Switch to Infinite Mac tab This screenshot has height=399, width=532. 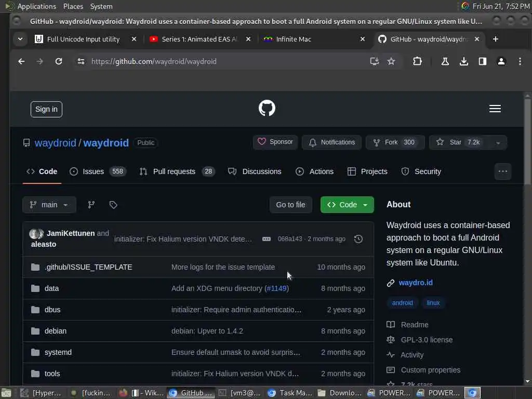tap(294, 39)
